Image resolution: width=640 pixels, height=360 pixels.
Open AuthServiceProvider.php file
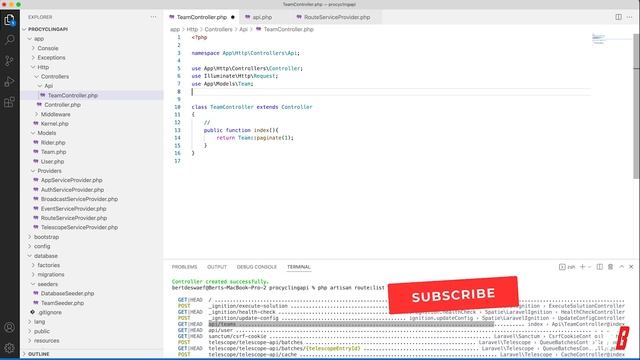pyautogui.click(x=72, y=190)
